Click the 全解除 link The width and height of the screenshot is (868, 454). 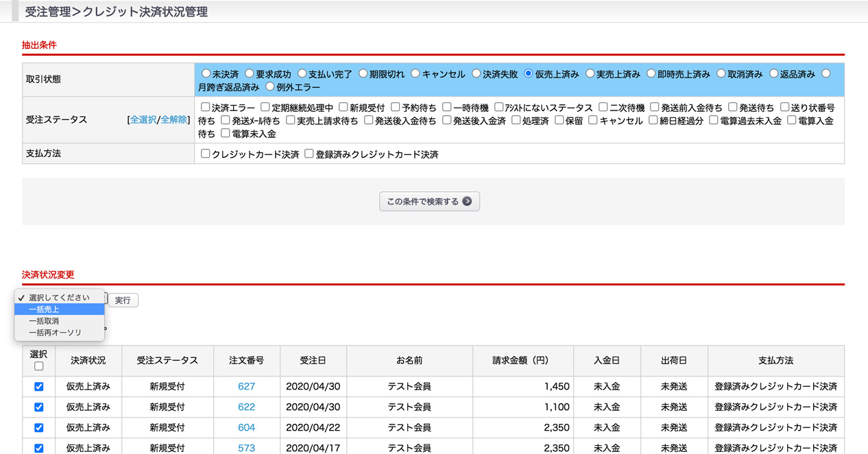[173, 120]
